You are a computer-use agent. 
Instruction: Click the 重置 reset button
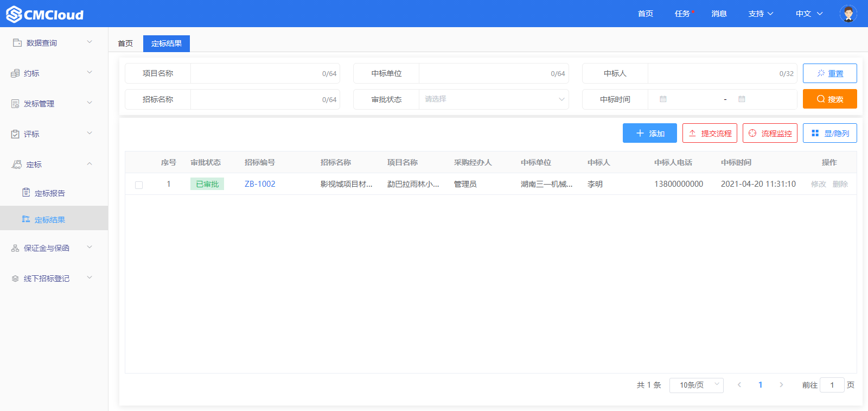(830, 73)
